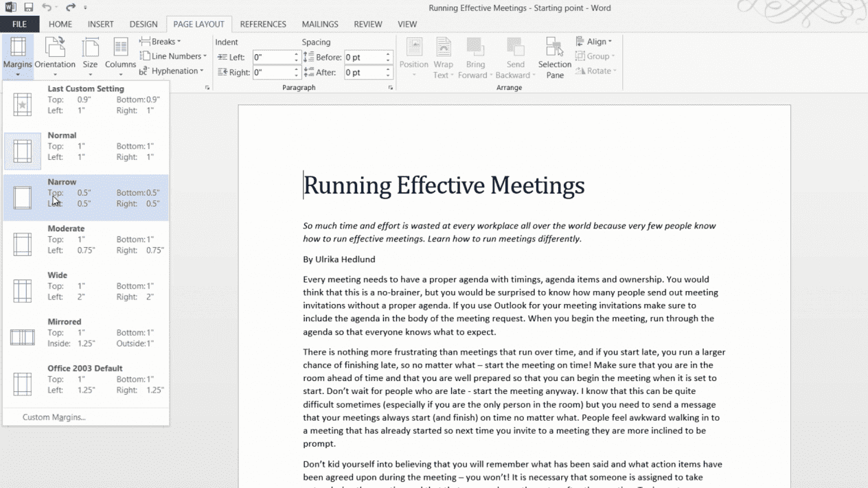Open the Selection Pane
Viewport: 868px width, 488px height.
(555, 58)
